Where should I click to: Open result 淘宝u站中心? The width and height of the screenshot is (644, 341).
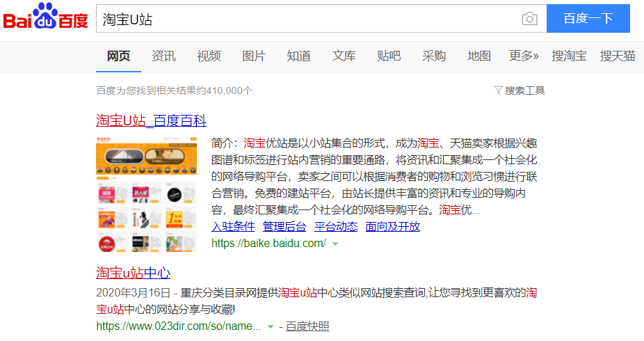tap(133, 273)
